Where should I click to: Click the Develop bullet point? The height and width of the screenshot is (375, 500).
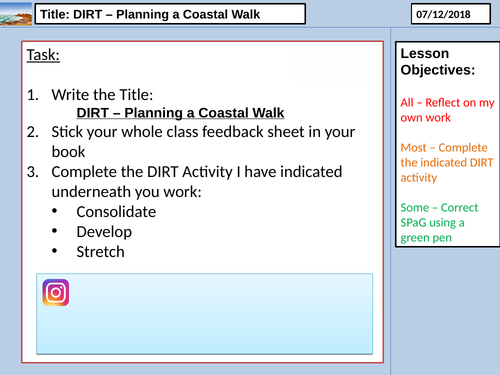click(x=104, y=232)
